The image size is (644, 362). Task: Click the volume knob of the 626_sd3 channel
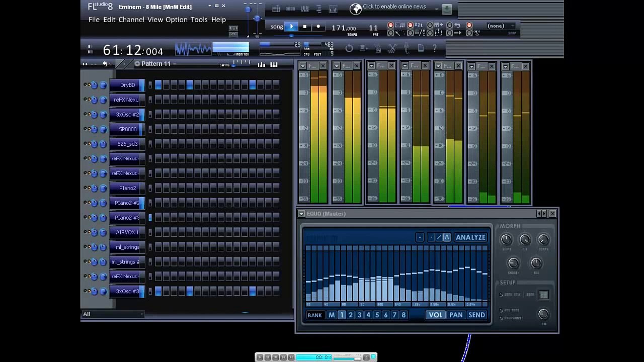point(103,144)
